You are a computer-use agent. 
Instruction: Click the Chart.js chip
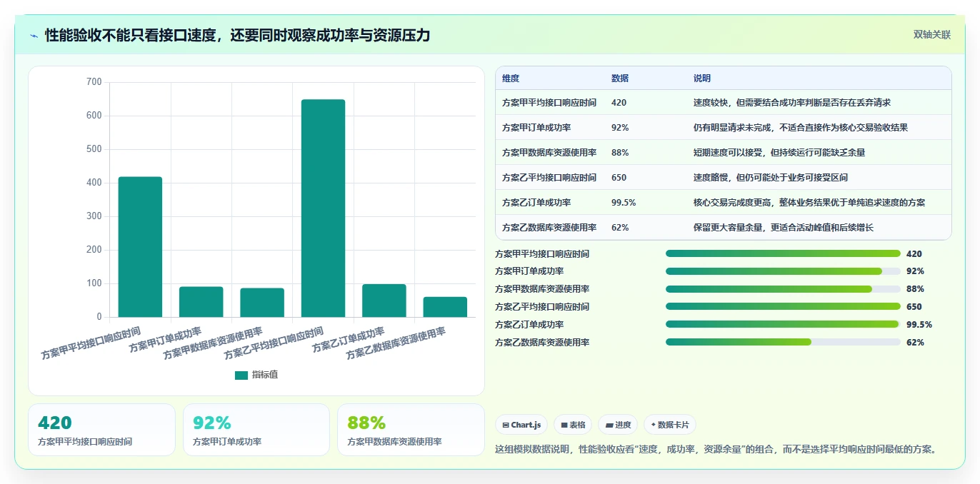(521, 425)
